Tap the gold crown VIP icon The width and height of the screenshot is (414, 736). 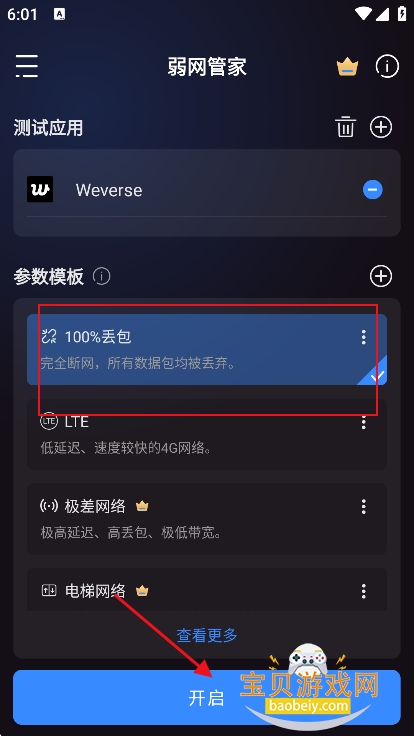coord(347,67)
